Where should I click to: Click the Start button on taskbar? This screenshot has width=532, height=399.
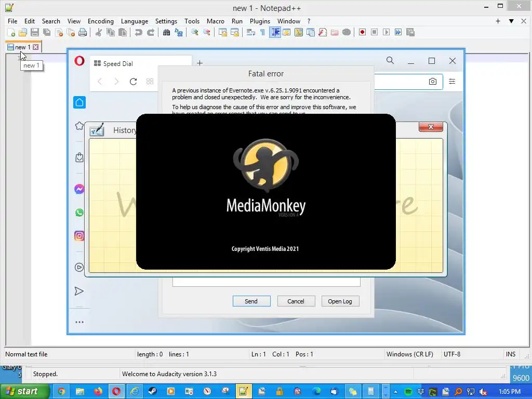click(x=24, y=392)
